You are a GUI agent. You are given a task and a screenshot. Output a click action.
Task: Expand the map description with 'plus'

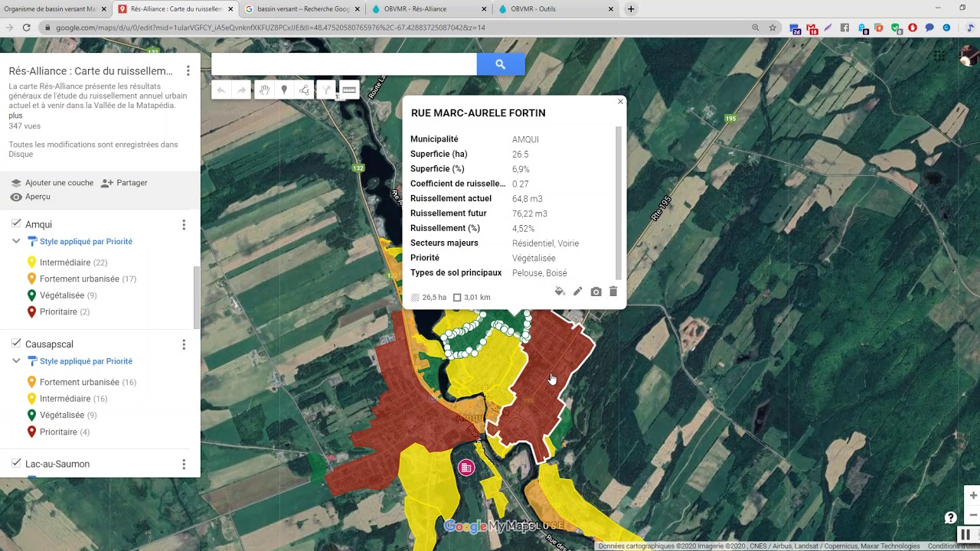click(x=15, y=116)
